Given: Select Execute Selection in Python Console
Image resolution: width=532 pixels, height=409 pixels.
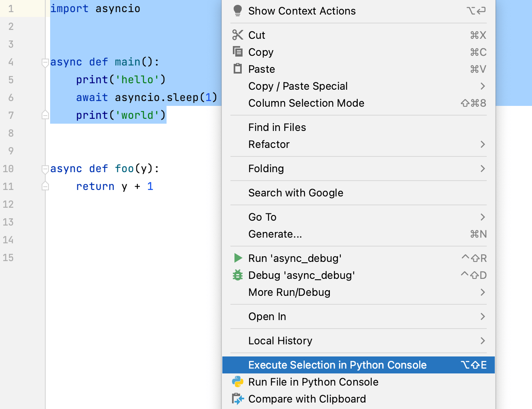Looking at the screenshot, I should click(x=338, y=365).
